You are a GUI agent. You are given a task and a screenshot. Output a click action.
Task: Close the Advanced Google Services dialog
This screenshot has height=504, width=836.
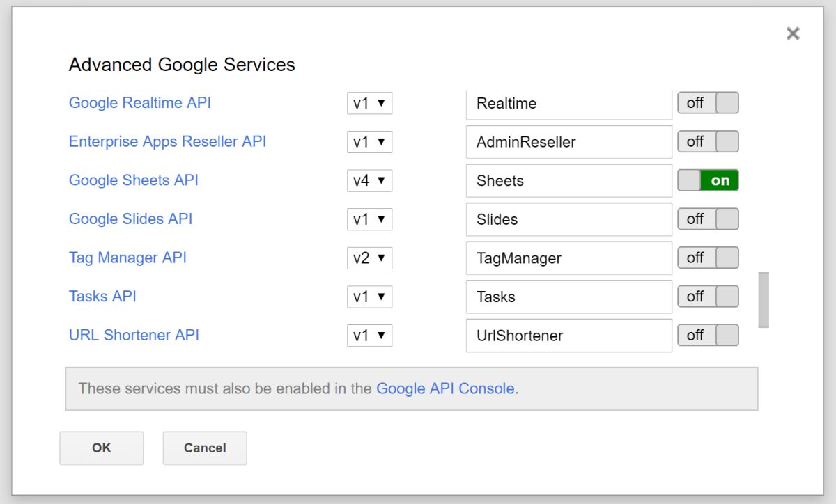pyautogui.click(x=792, y=33)
